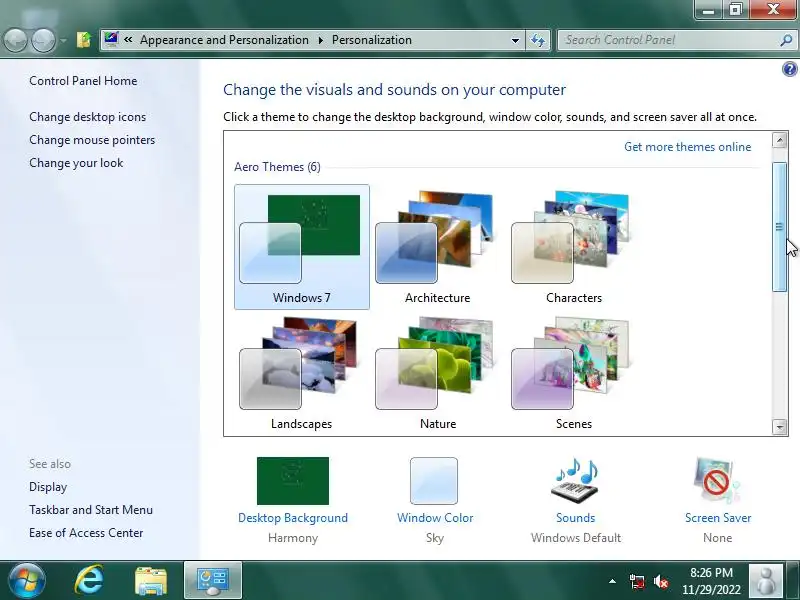Click the Sounds text link
The width and height of the screenshot is (800, 600).
[x=576, y=518]
